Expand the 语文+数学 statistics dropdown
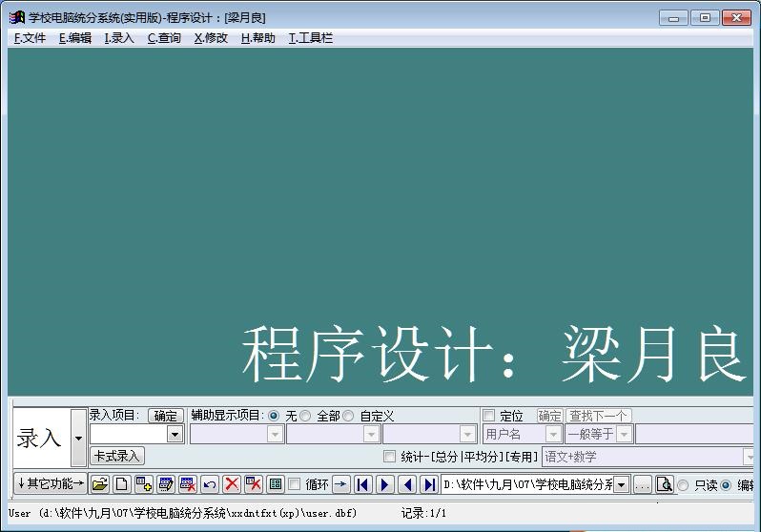The height and width of the screenshot is (532, 761). (x=749, y=457)
